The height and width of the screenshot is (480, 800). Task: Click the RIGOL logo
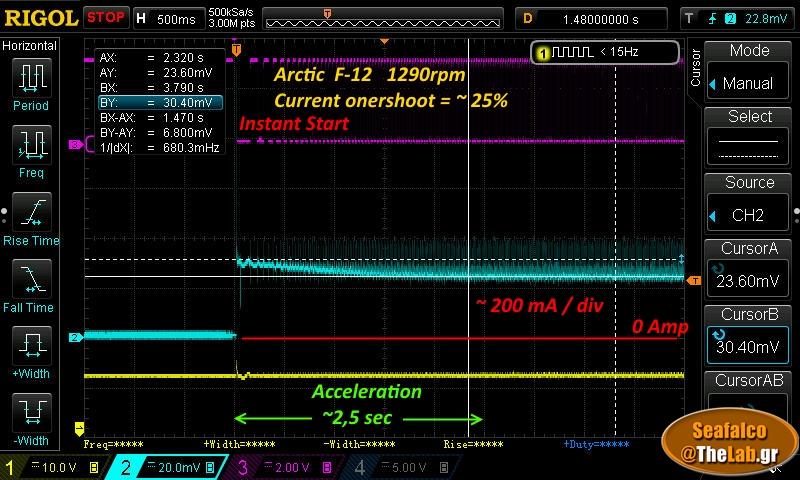coord(40,17)
